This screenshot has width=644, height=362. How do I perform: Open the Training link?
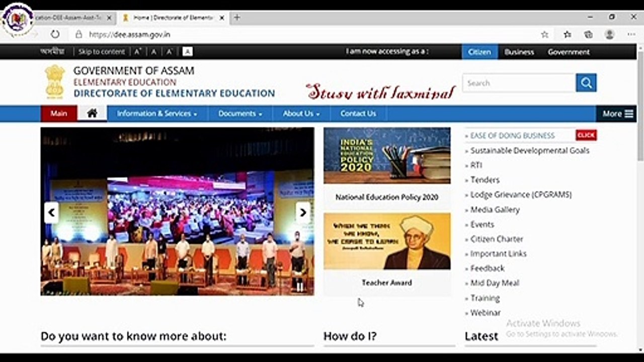tap(485, 298)
